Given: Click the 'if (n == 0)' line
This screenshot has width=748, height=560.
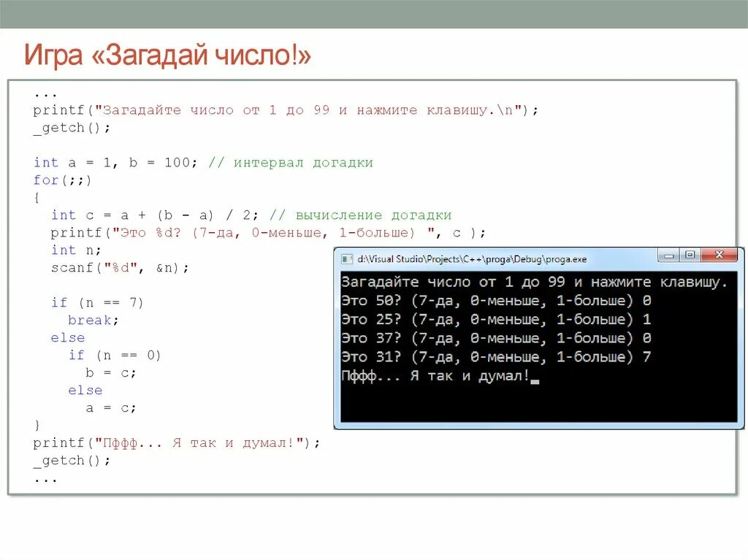Looking at the screenshot, I should coord(115,356).
